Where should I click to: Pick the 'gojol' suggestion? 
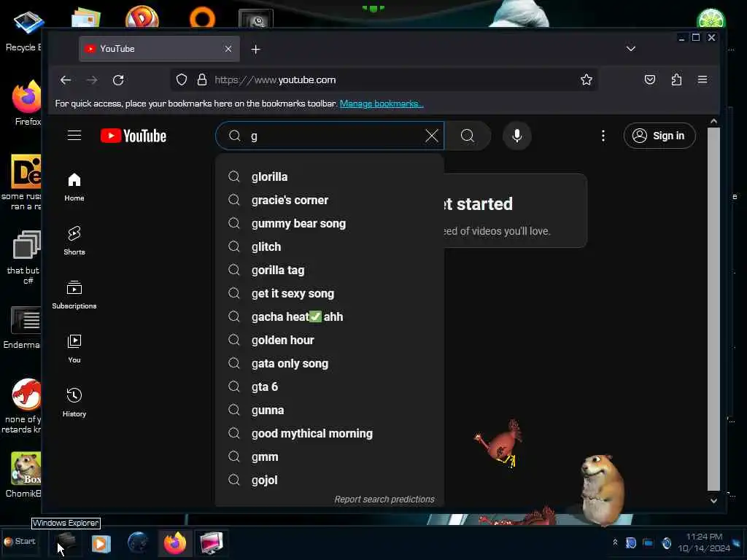click(330, 480)
